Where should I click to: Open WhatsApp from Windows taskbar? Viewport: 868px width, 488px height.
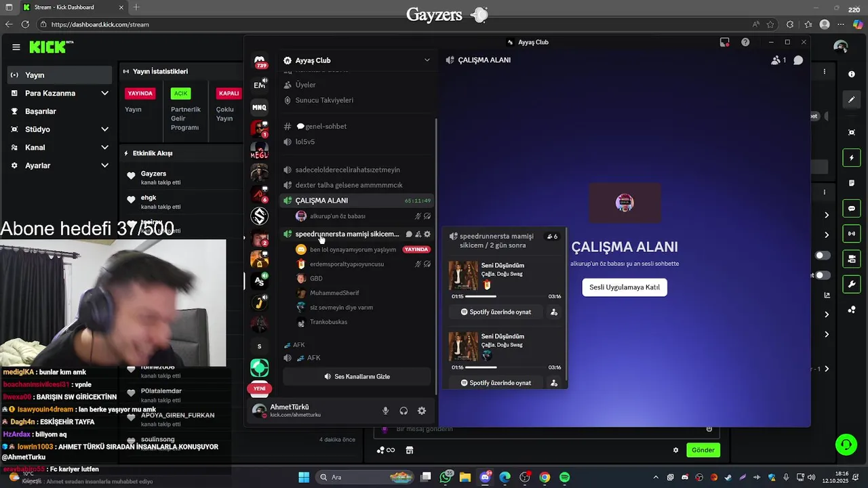(x=446, y=477)
